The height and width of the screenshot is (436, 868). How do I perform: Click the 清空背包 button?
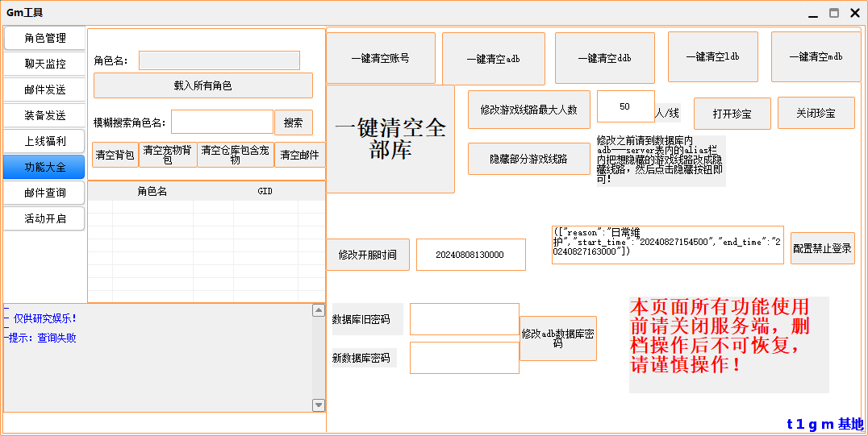115,155
